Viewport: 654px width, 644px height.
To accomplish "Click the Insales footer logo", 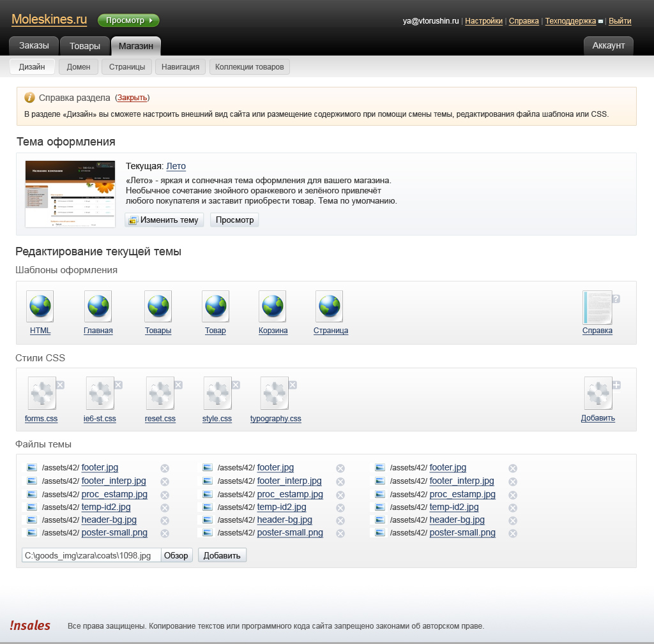I will 30,625.
